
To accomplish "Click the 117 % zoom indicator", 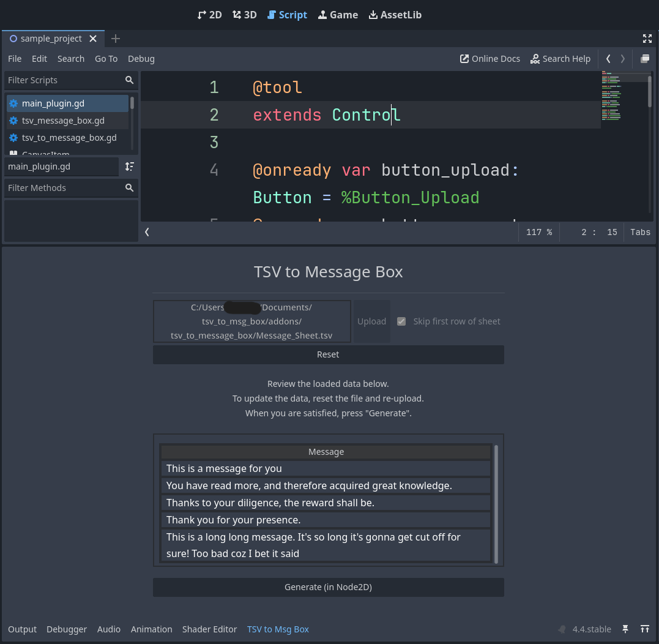I will pos(539,232).
